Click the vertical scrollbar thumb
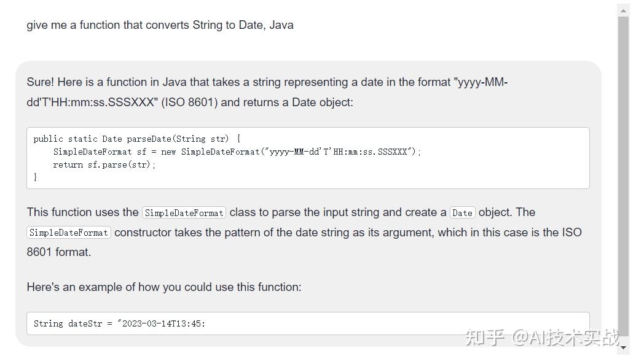The image size is (636, 364). pyautogui.click(x=623, y=172)
